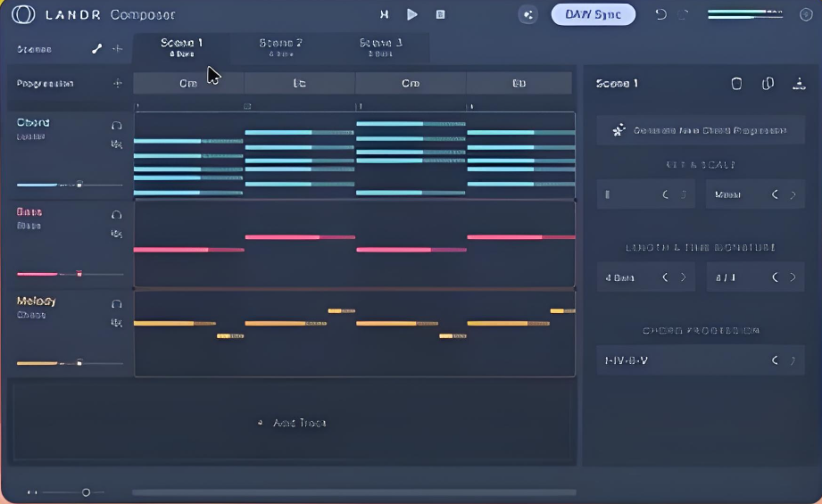This screenshot has width=822, height=504.
Task: Select the Chord track name
Action: 33,122
